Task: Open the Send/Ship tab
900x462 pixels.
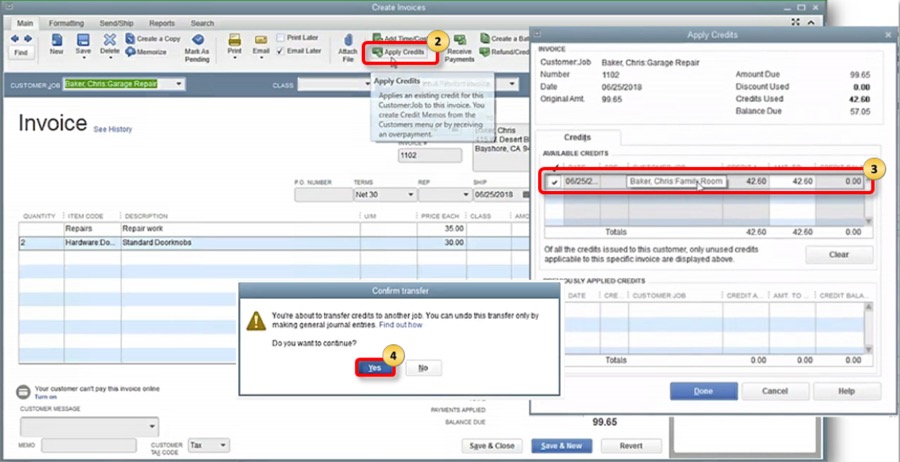Action: pos(117,24)
